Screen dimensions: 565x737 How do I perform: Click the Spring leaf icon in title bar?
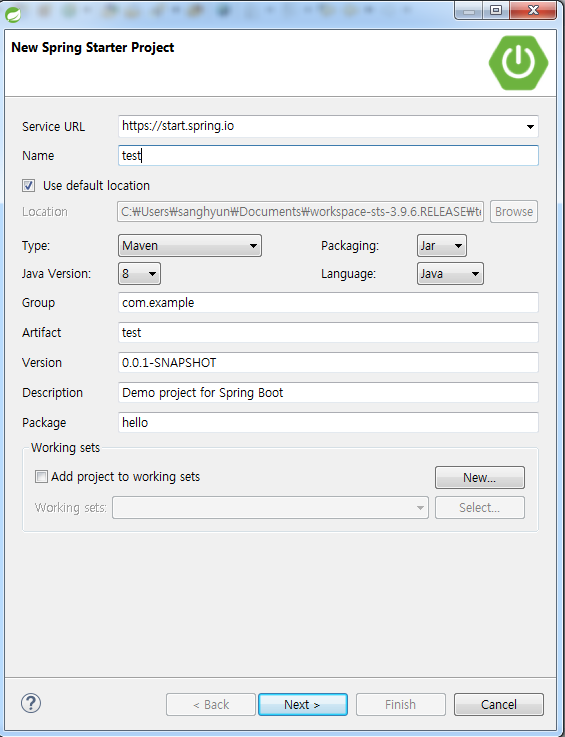[13, 14]
